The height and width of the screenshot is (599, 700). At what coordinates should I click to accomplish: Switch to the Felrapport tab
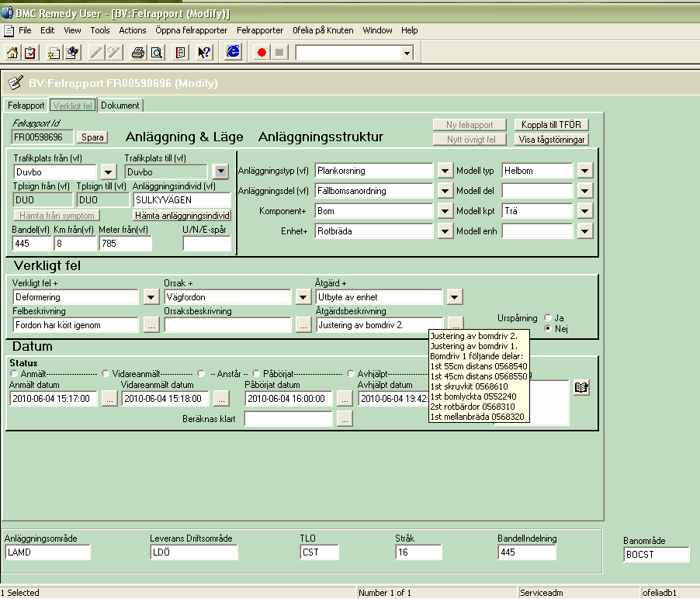[x=26, y=106]
